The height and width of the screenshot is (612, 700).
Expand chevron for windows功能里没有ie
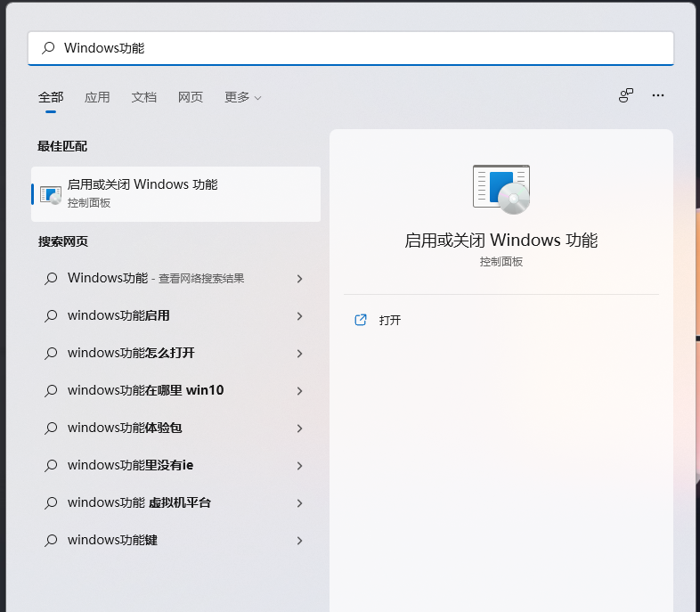click(299, 466)
